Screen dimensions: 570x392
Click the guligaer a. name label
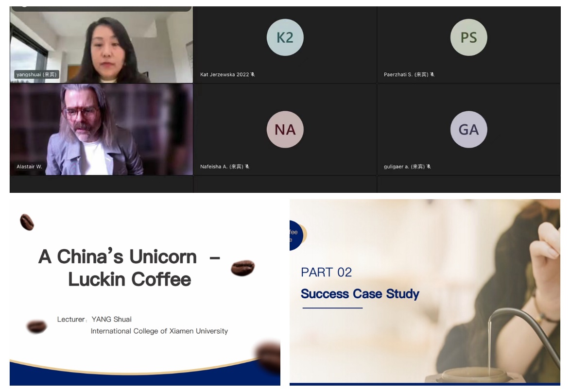pyautogui.click(x=404, y=167)
